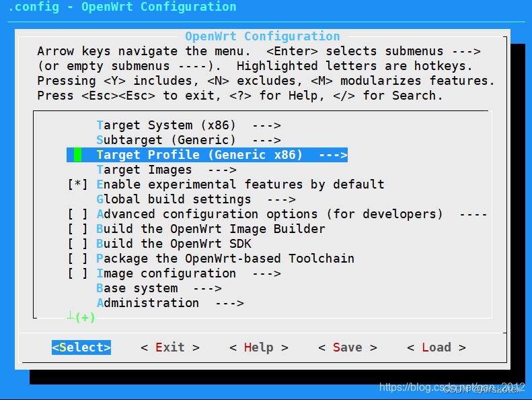Enable the Advanced configuration options checkbox
The image size is (532, 400).
(x=78, y=214)
